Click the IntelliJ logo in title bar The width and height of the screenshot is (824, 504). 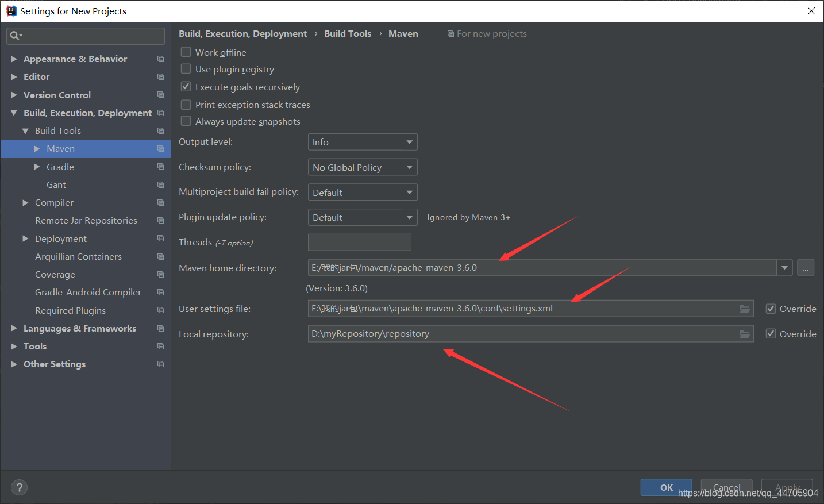(x=11, y=11)
